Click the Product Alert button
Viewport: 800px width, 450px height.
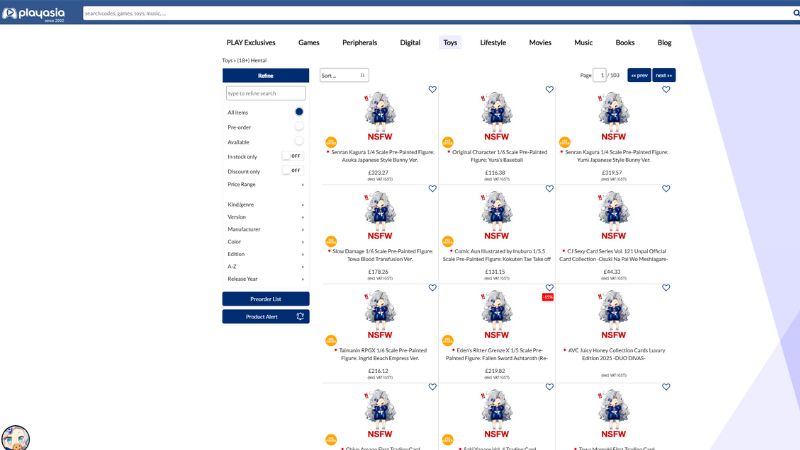coord(265,316)
